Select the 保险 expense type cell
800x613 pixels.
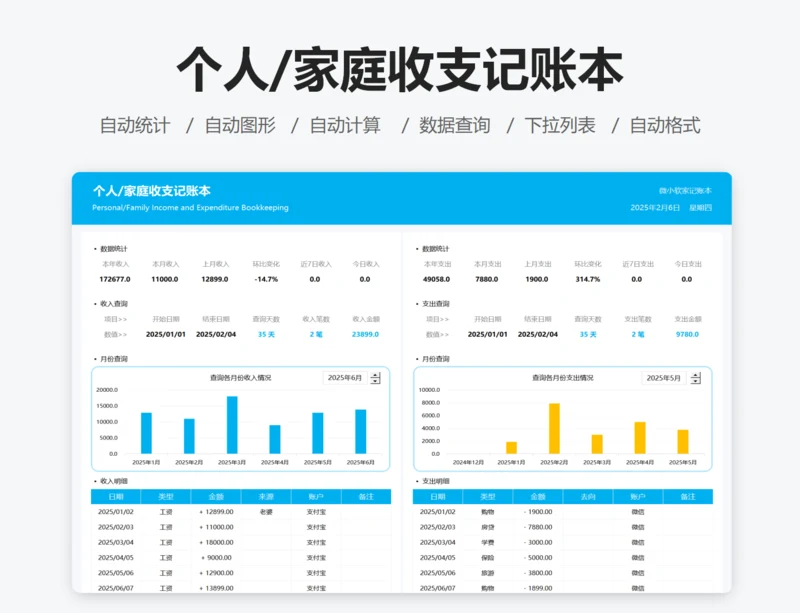tap(488, 558)
